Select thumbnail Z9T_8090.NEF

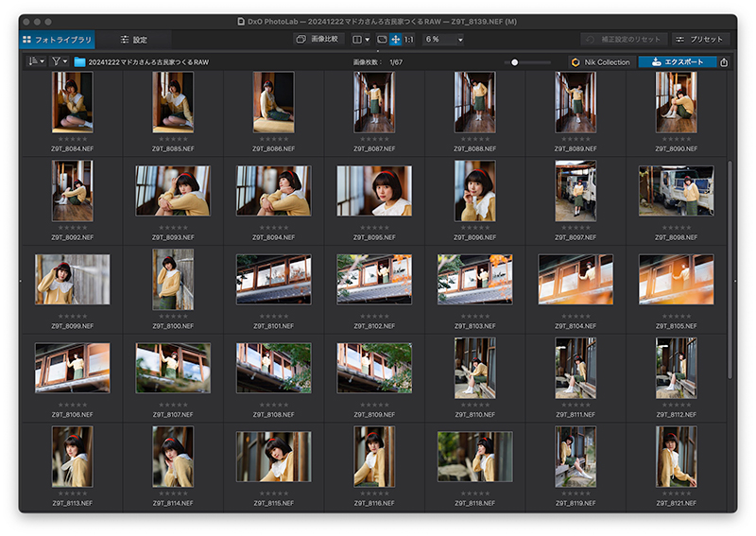tap(676, 102)
